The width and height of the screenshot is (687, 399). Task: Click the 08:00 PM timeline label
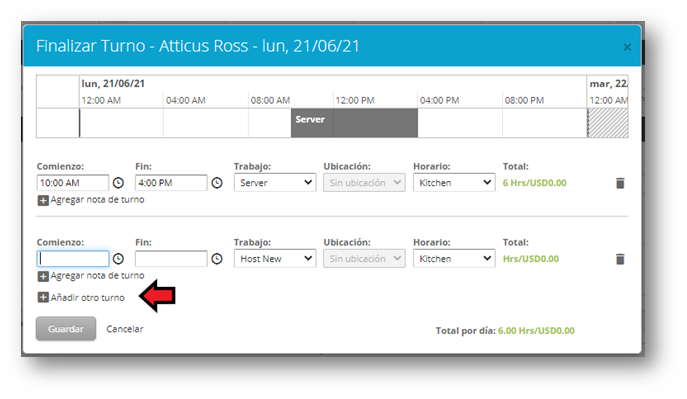pos(524,100)
